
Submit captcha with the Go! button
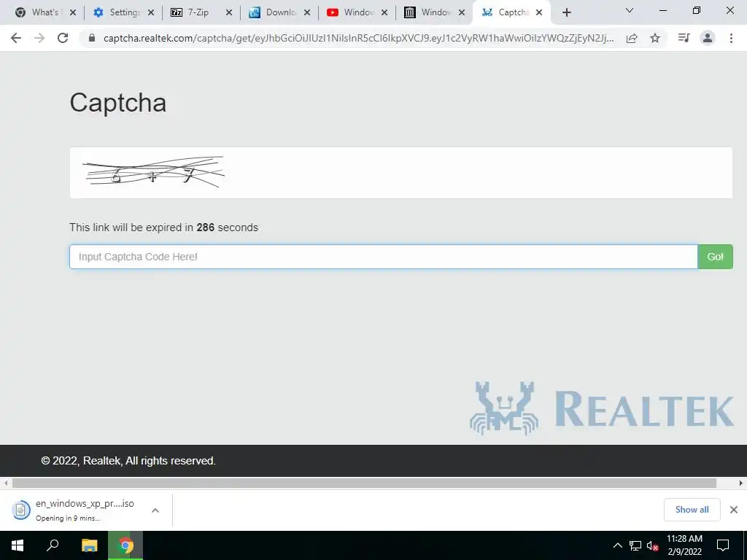(x=715, y=257)
